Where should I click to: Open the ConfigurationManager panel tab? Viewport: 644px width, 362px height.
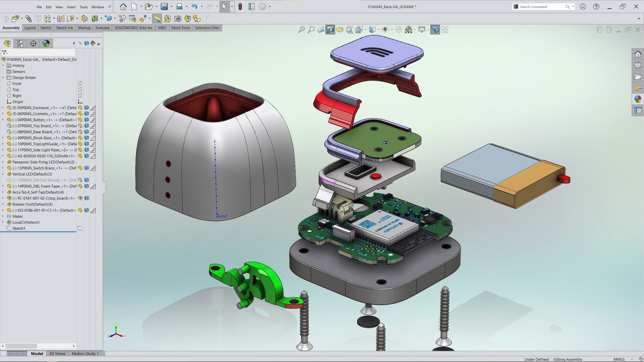point(20,43)
